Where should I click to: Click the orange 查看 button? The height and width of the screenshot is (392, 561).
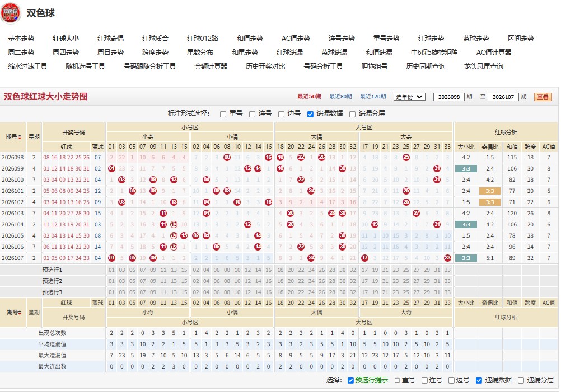click(x=543, y=97)
